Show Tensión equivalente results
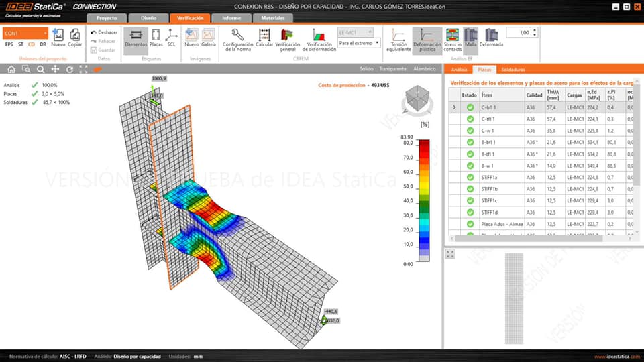 (398, 40)
